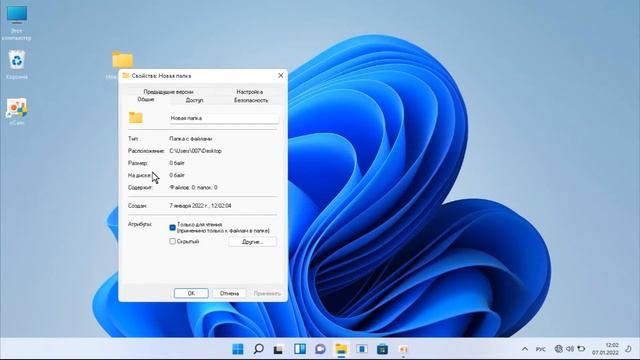Close the Свойства: Новая папка dialog

[x=280, y=76]
